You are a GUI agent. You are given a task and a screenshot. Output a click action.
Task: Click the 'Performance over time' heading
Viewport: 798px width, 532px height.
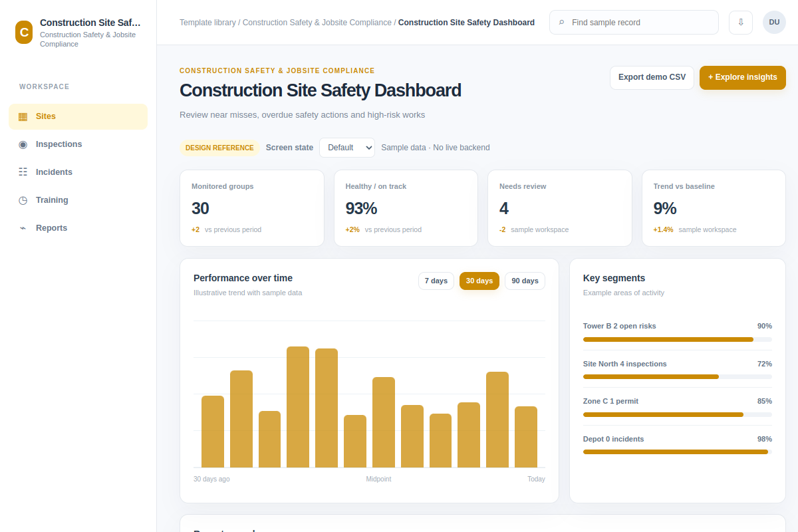pos(243,278)
